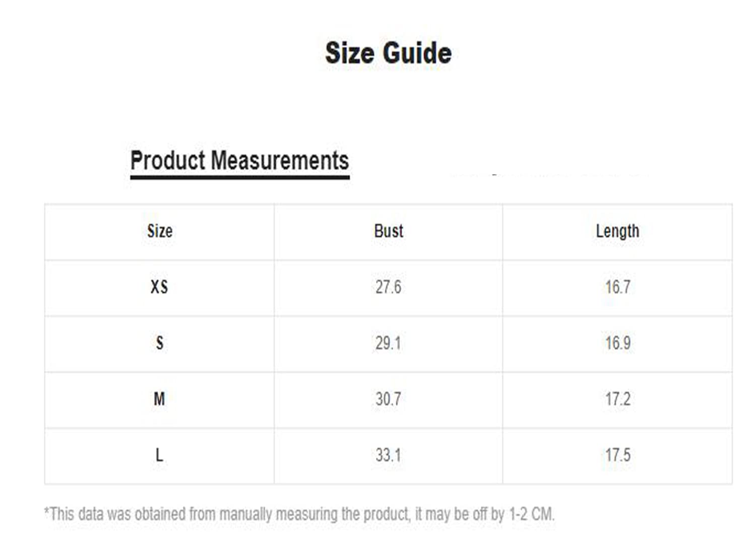Click the L bust value 33.1
Image resolution: width=756 pixels, height=554 pixels.
(x=388, y=455)
